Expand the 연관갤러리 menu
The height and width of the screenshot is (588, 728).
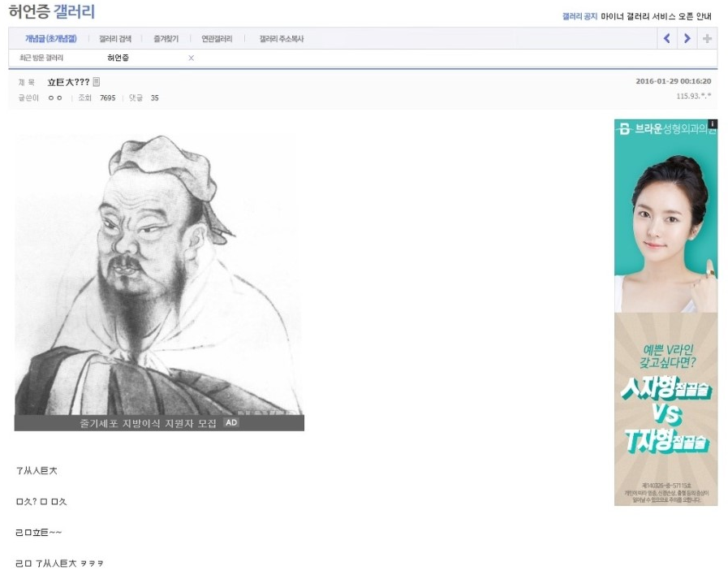(217, 39)
